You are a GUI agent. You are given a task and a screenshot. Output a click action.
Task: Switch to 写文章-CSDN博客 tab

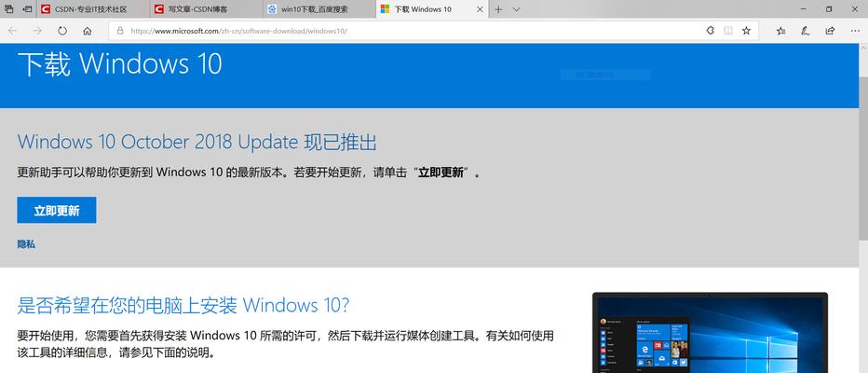click(x=207, y=9)
